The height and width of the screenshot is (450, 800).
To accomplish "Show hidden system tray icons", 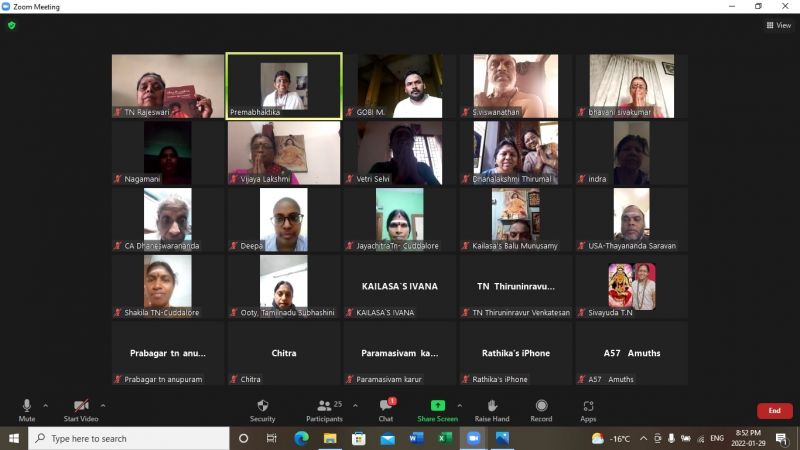I will coord(643,438).
